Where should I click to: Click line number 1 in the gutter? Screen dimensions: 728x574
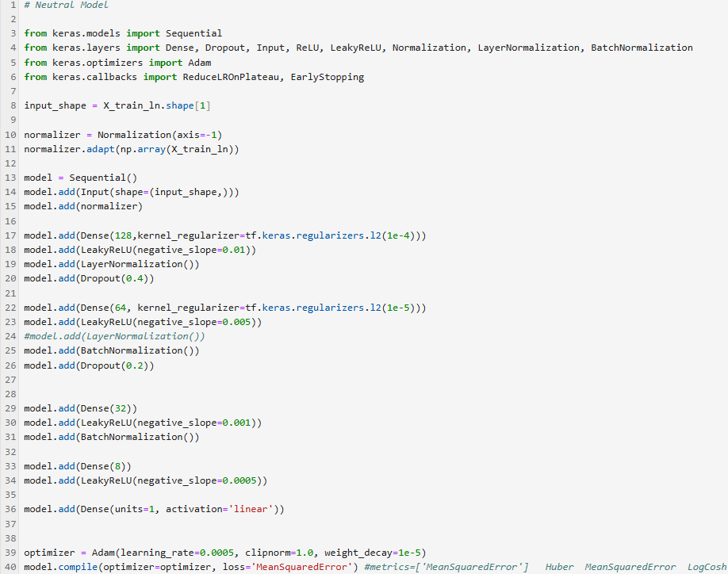pyautogui.click(x=14, y=6)
